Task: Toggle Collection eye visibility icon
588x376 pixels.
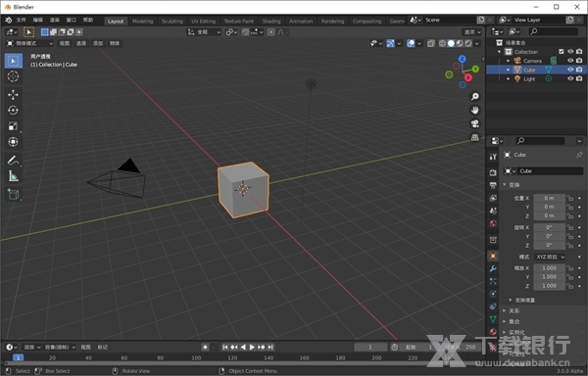Action: click(570, 51)
